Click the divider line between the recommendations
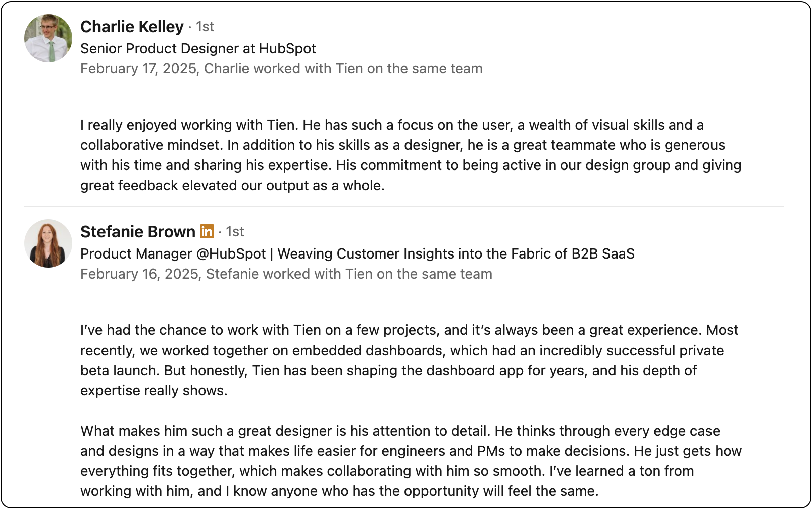The image size is (812, 509). click(x=404, y=207)
